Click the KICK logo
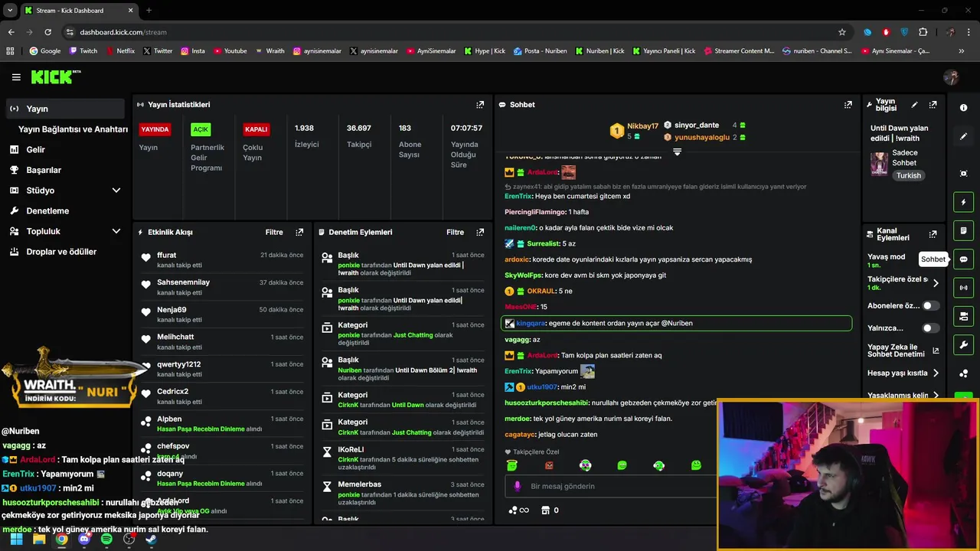The height and width of the screenshot is (551, 980). coord(55,77)
